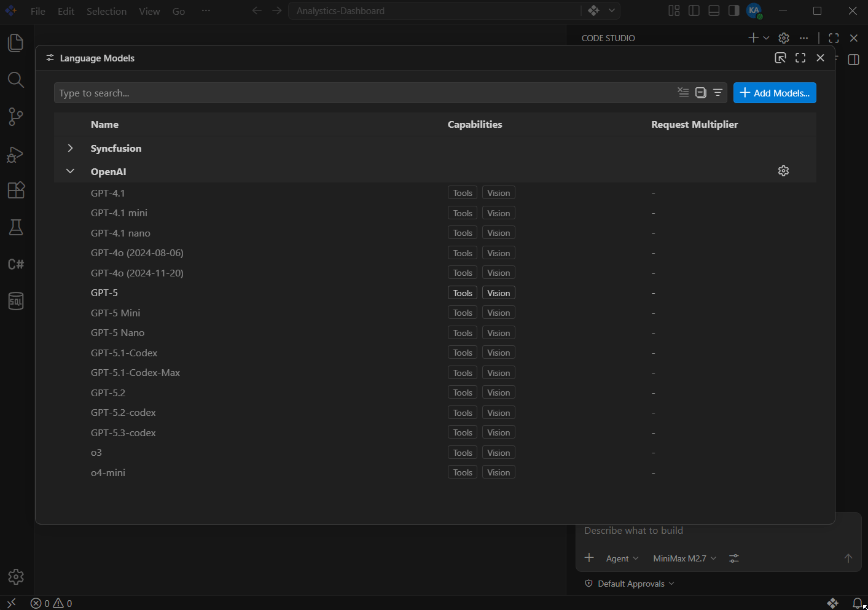Click the filter icon in search box
Screen dimensions: 868x610
pyautogui.click(x=717, y=93)
